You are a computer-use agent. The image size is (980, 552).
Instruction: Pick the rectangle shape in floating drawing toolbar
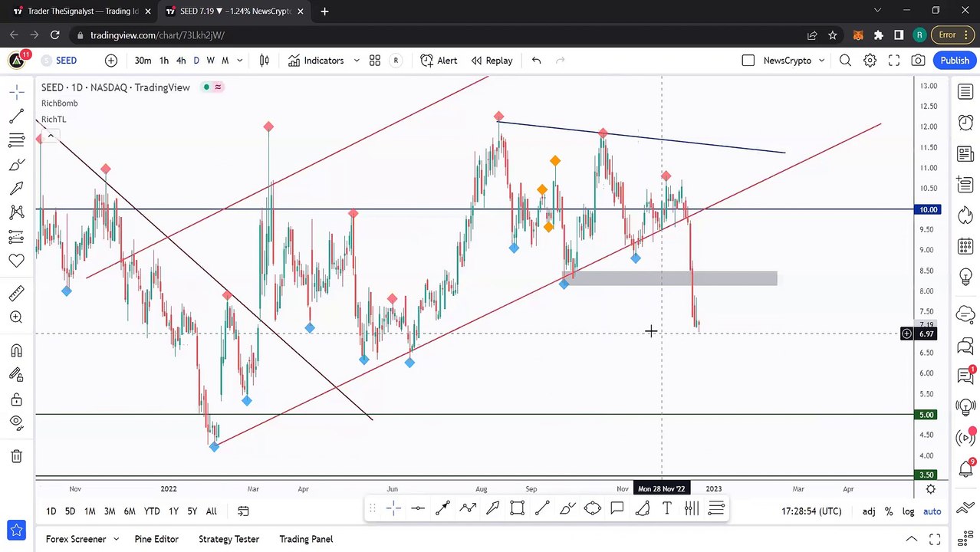pyautogui.click(x=518, y=508)
